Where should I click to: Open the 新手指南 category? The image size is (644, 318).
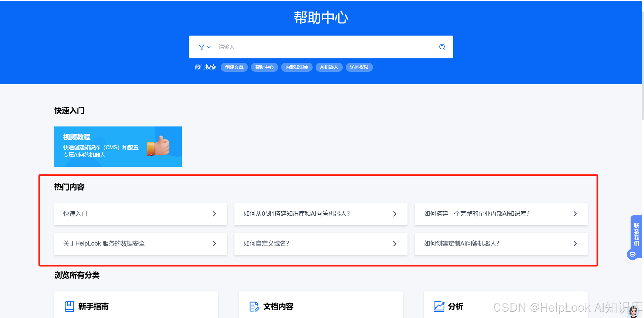(136, 305)
